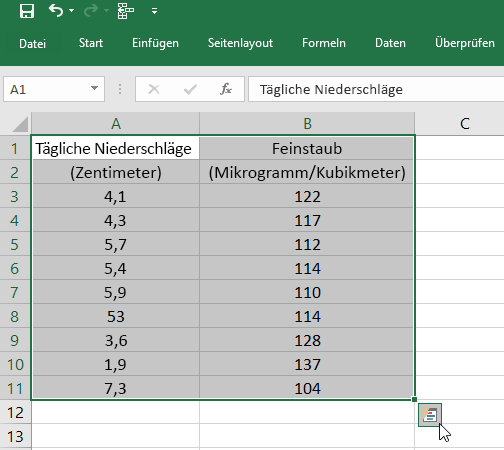Open the Redo history dropdown arrow
This screenshot has height=450, width=504.
click(x=106, y=11)
